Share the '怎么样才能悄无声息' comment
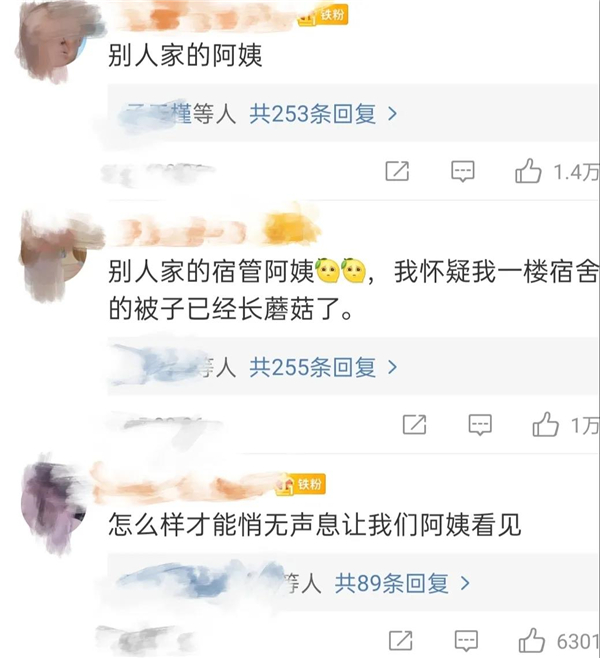Viewport: 600px width, 658px height. 401,641
